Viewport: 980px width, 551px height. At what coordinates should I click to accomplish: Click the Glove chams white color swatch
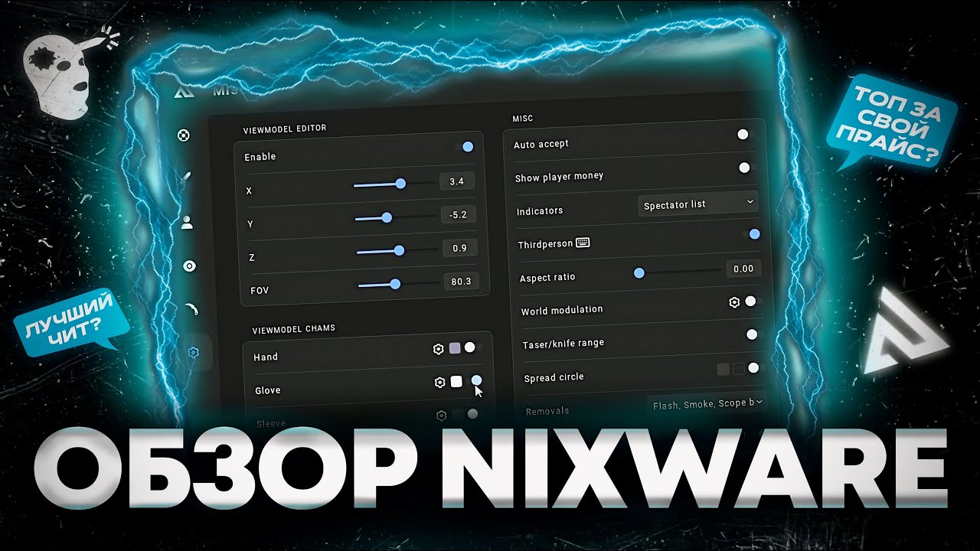(456, 381)
